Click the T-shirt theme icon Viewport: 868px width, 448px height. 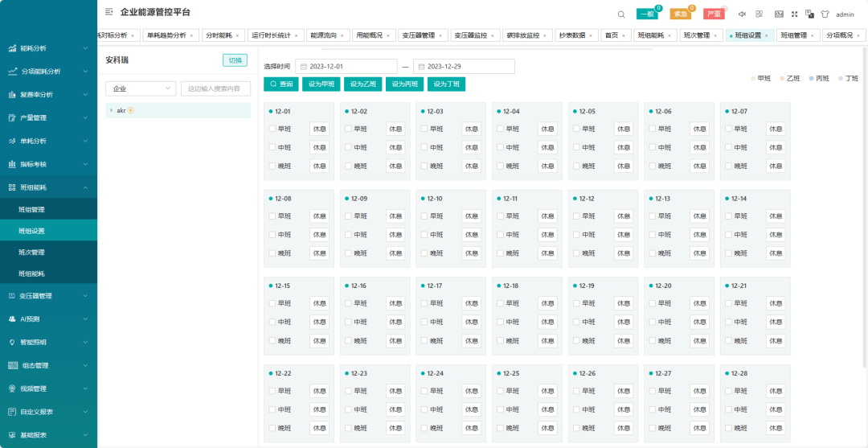coord(825,14)
